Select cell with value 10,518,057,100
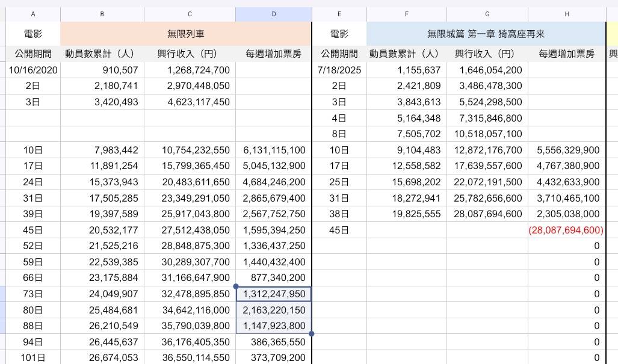This screenshot has width=618, height=364. click(487, 134)
